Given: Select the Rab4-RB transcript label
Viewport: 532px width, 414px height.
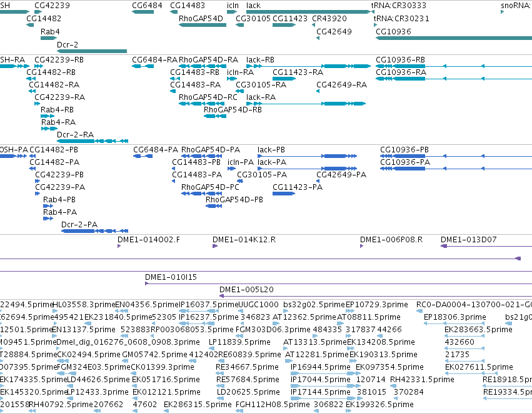Looking at the screenshot, I should click(57, 109).
